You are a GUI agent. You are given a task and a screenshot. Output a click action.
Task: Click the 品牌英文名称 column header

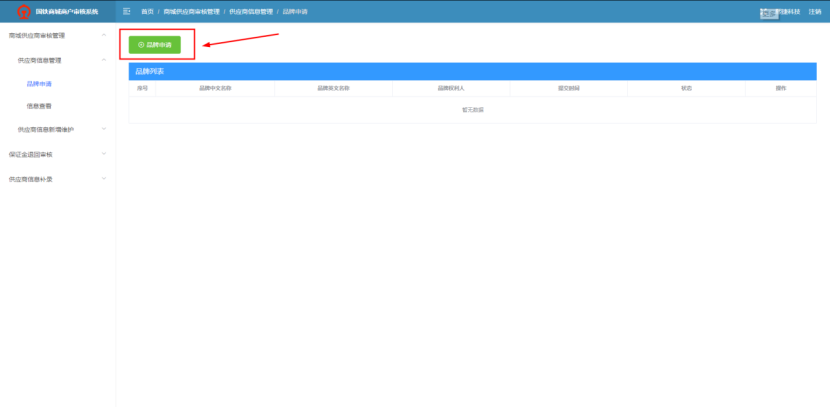pyautogui.click(x=333, y=88)
